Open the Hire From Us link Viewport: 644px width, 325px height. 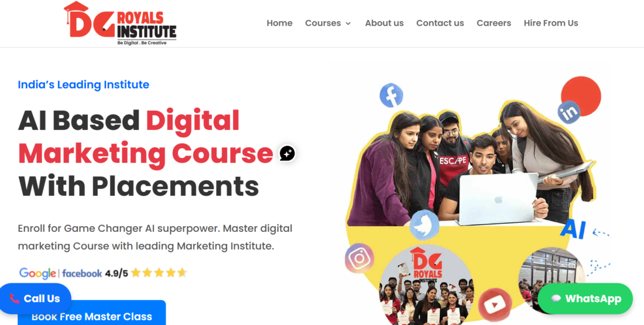click(551, 23)
